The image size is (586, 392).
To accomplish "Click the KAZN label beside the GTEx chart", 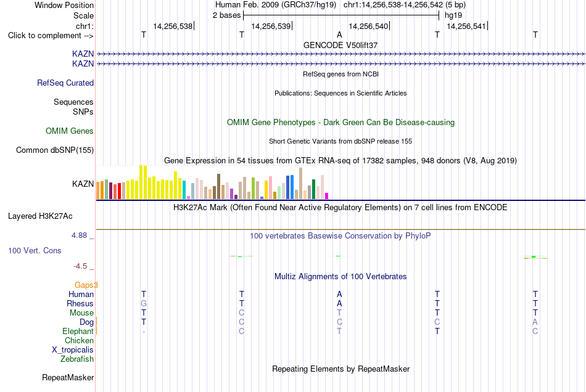I will (83, 184).
